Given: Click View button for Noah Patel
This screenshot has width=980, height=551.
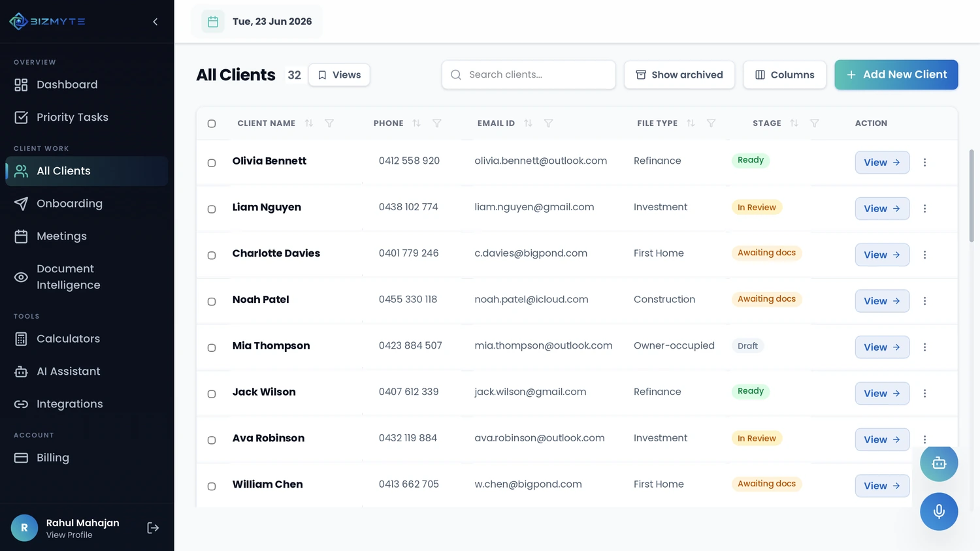Looking at the screenshot, I should pos(882,301).
